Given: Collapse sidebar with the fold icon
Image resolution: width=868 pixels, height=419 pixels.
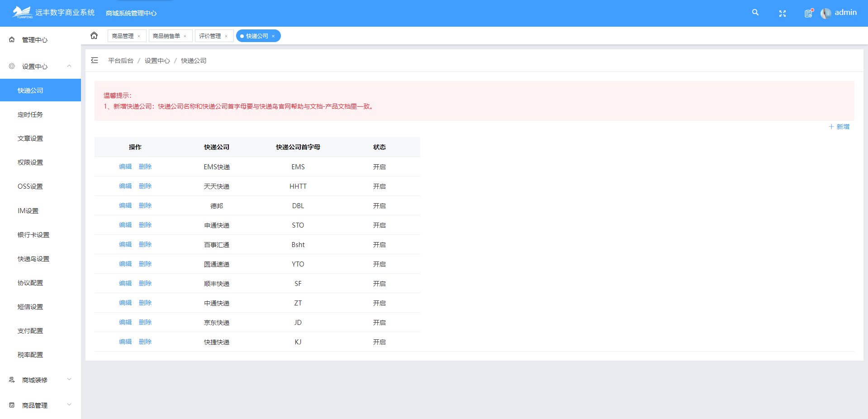Looking at the screenshot, I should [95, 60].
